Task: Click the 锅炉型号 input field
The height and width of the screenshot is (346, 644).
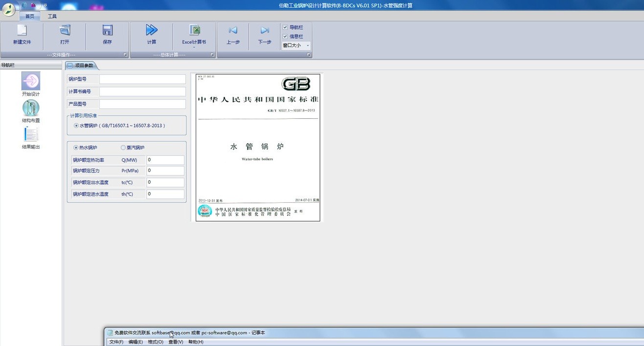Action: click(x=142, y=79)
